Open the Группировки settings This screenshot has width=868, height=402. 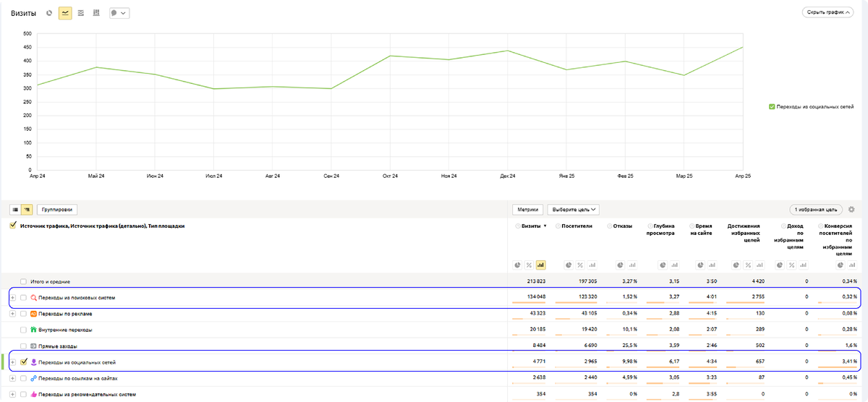[57, 210]
